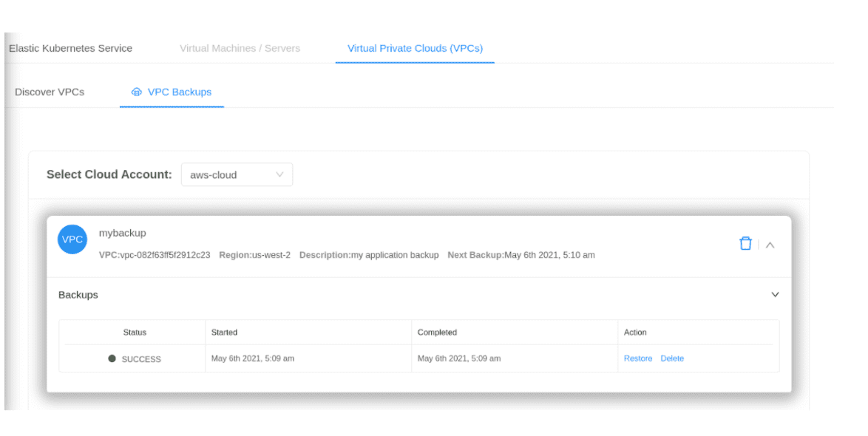868x436 pixels.
Task: Click the VPC:vpc-082f63ff5f2912c23 text
Action: (x=155, y=255)
